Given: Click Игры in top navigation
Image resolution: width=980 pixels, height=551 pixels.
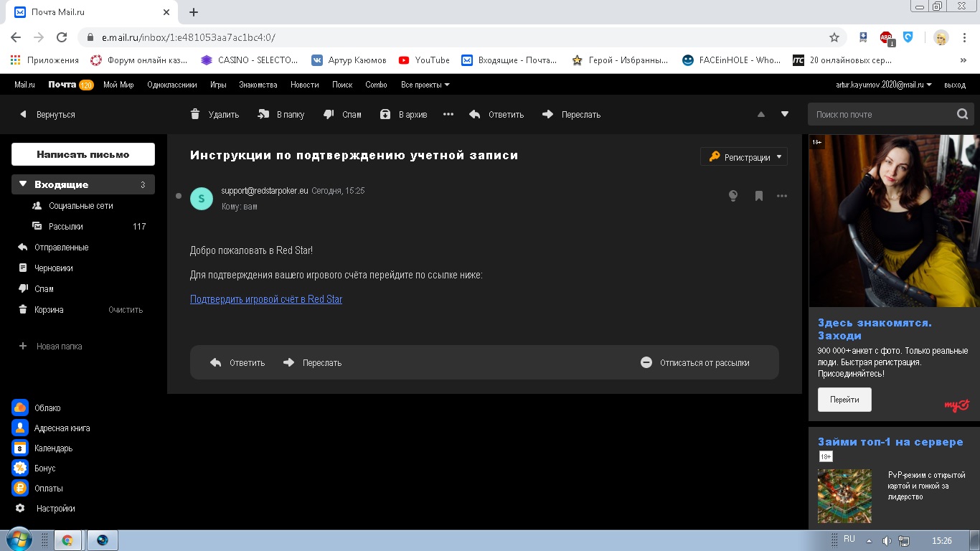Looking at the screenshot, I should (x=218, y=85).
